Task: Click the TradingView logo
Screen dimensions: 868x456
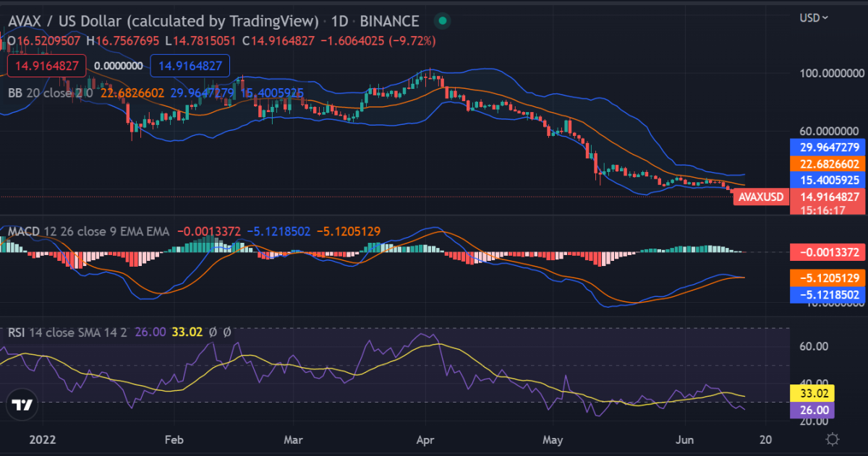Action: tap(23, 406)
